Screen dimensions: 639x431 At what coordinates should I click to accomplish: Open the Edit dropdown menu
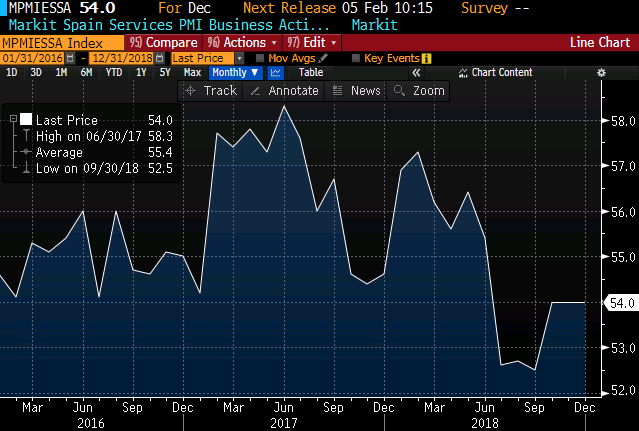[x=311, y=43]
